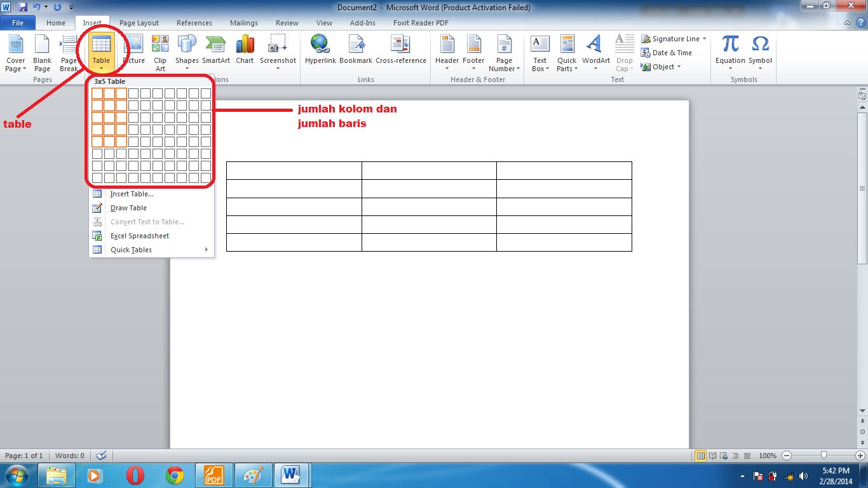Insert a Hyperlink

coord(320,50)
